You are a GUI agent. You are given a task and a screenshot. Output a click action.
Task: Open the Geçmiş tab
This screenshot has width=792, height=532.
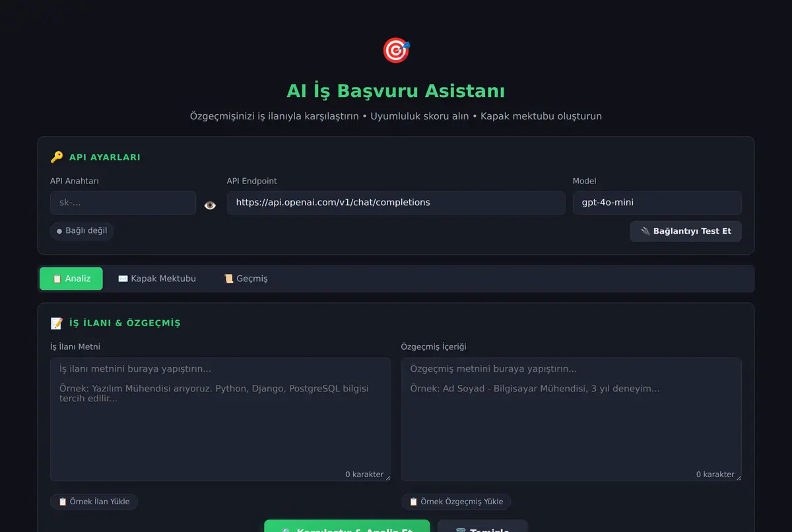point(246,279)
